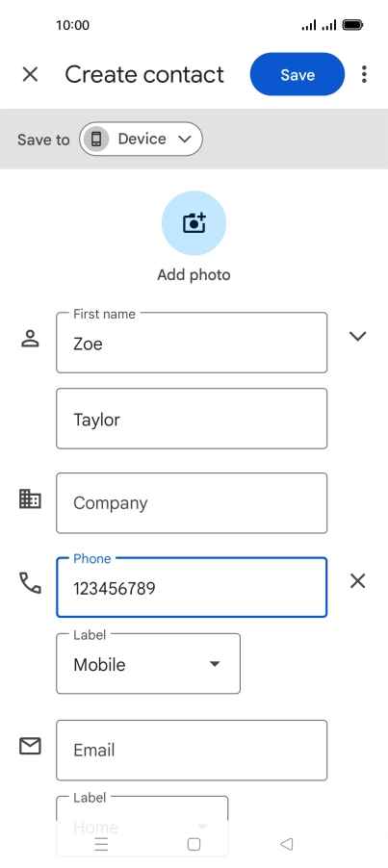
Task: Tap the home square navigation button
Action: coord(194,844)
